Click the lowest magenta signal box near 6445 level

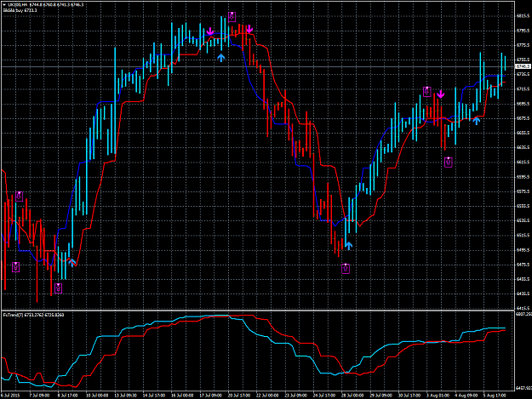click(x=59, y=288)
